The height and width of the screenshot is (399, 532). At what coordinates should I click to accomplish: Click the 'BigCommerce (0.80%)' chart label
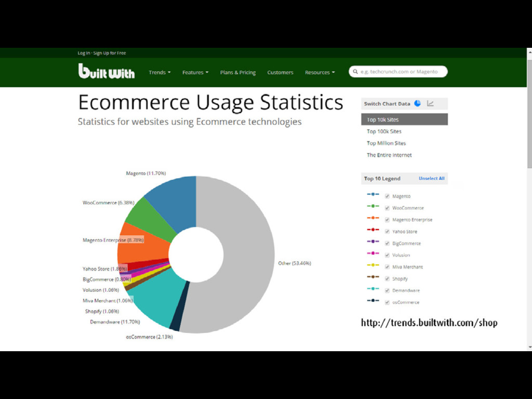(x=107, y=280)
